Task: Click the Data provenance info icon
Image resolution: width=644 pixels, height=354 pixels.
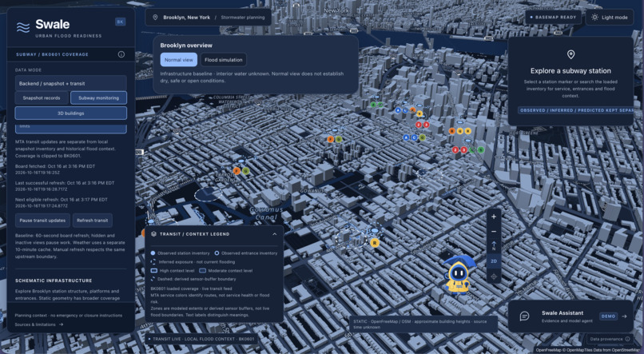Action: pyautogui.click(x=627, y=339)
